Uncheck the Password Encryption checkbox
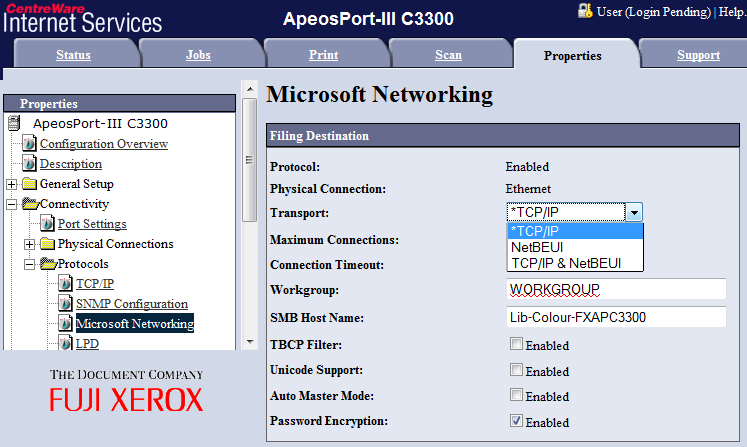This screenshot has width=747, height=447. [516, 420]
